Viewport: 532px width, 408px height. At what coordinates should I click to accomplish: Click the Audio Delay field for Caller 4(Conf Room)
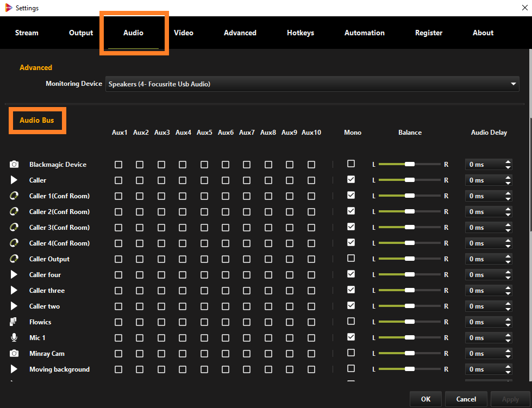489,243
